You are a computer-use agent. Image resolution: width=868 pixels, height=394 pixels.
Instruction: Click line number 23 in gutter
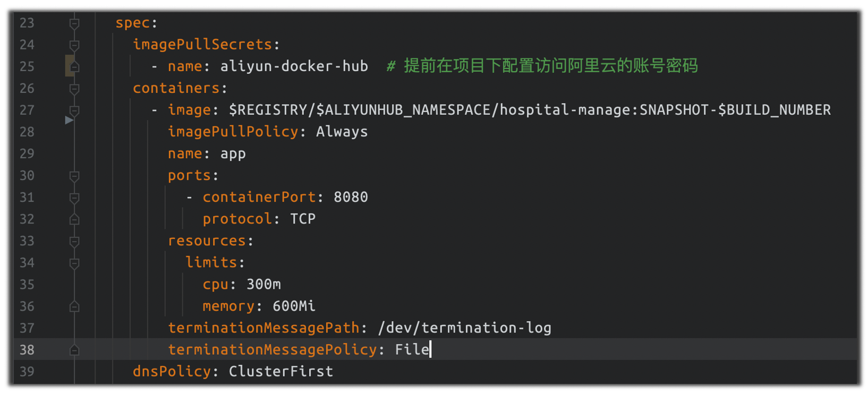click(27, 23)
